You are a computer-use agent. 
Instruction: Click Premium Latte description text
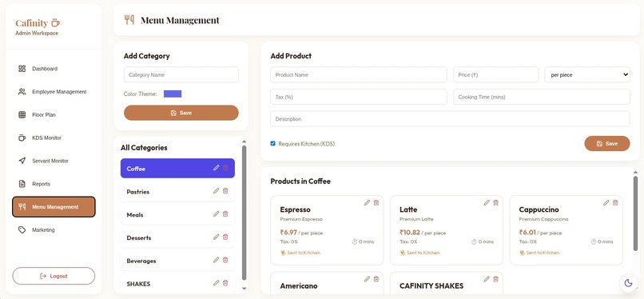[416, 219]
